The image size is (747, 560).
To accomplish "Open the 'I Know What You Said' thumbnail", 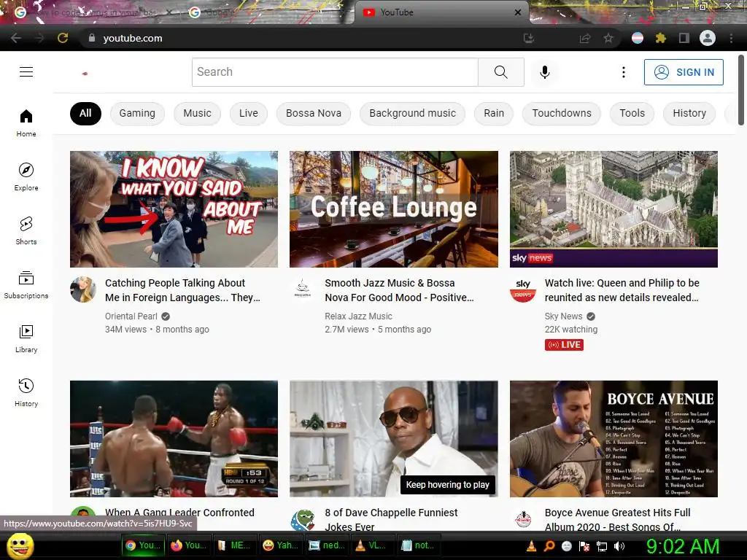I will (174, 209).
